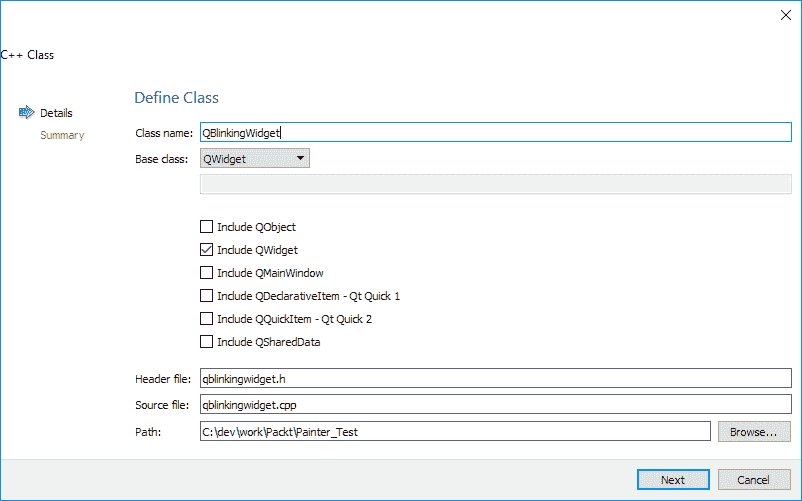This screenshot has width=802, height=501.
Task: Select the Details wizard step
Action: click(x=56, y=113)
